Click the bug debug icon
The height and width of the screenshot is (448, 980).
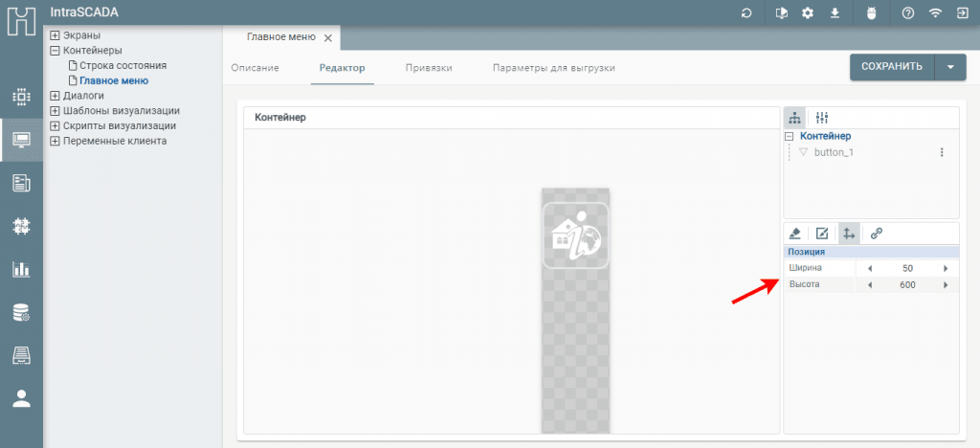point(871,13)
